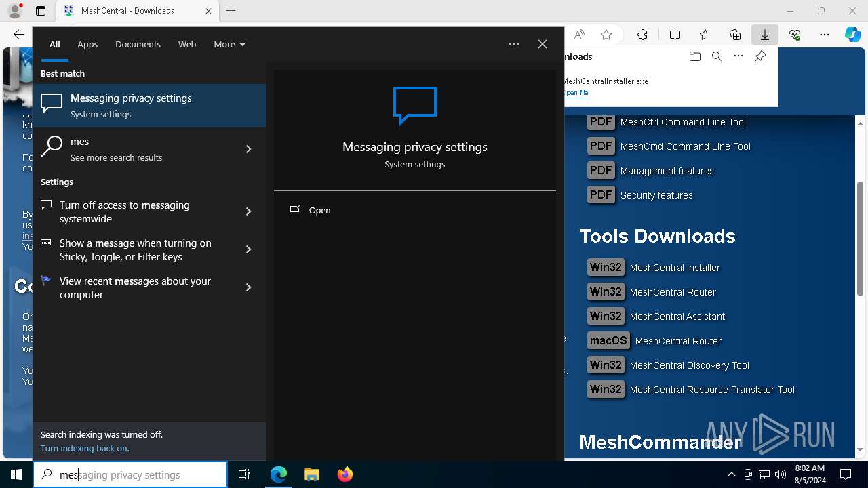The height and width of the screenshot is (488, 868).
Task: Click the volume speaker icon in tray
Action: [x=781, y=474]
